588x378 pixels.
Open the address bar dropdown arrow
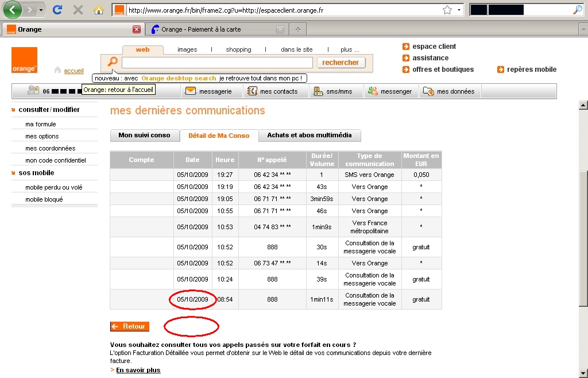click(459, 10)
